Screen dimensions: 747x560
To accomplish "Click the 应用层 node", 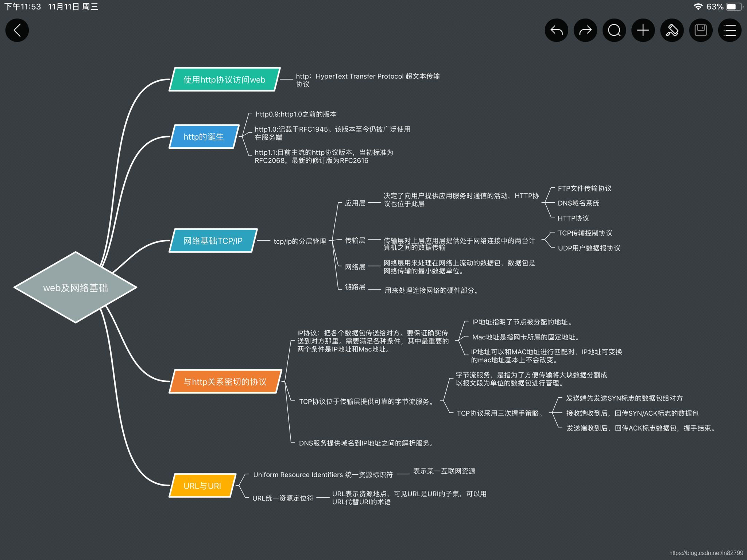I will pos(355,203).
